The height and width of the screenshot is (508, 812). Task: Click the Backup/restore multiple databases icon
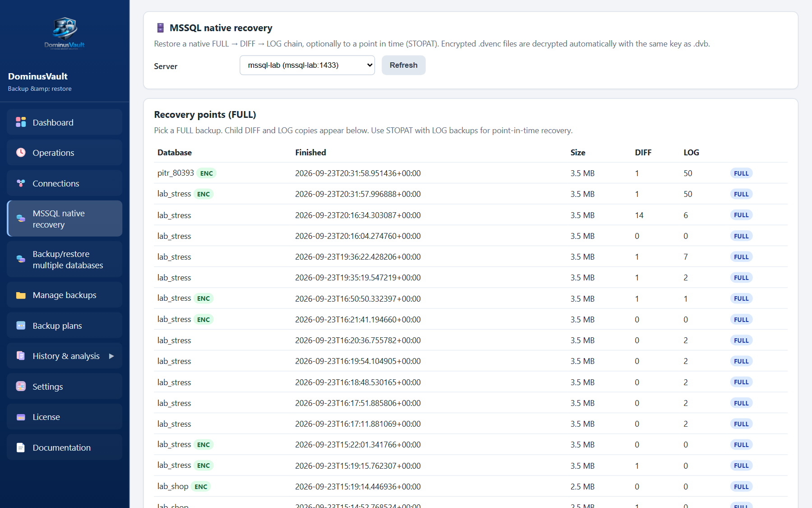pos(21,259)
